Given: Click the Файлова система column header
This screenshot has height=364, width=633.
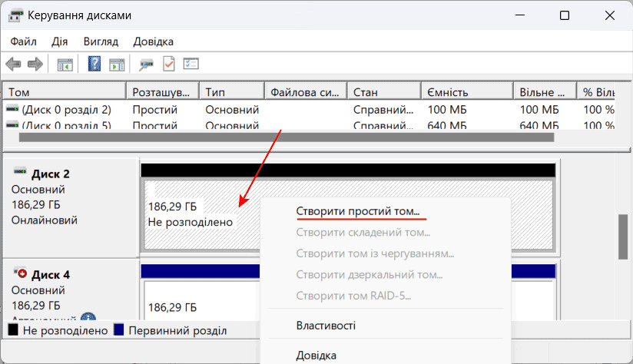Looking at the screenshot, I should click(305, 92).
